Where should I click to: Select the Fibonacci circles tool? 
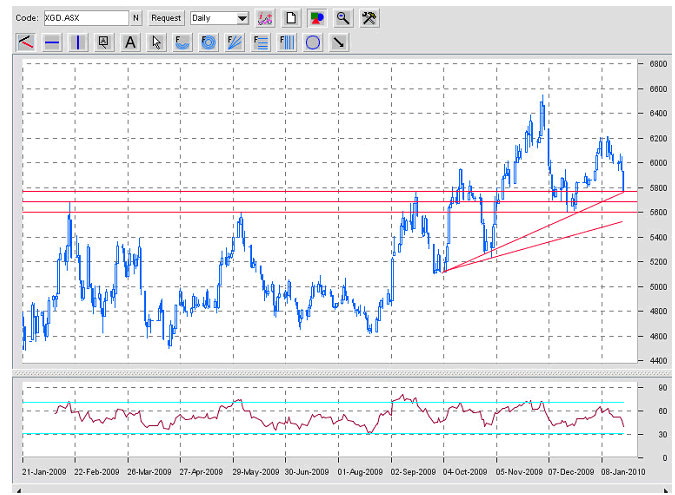208,42
